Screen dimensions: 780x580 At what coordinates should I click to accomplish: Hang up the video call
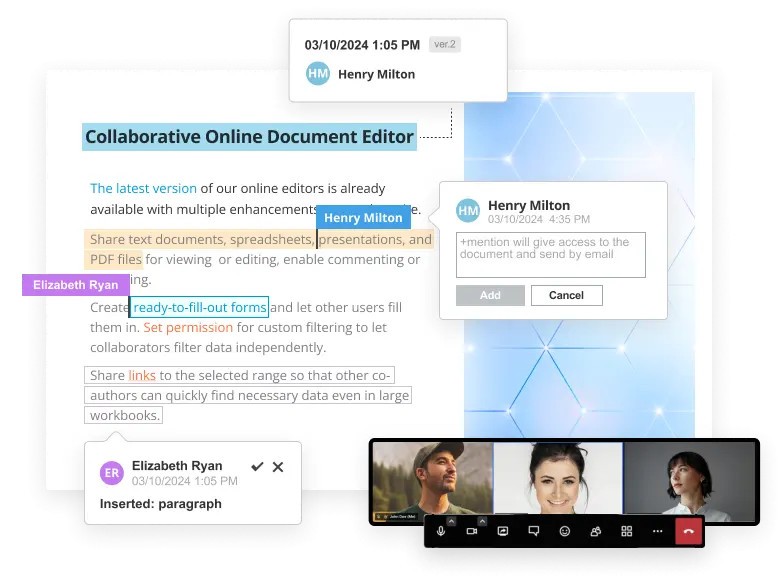tap(688, 531)
